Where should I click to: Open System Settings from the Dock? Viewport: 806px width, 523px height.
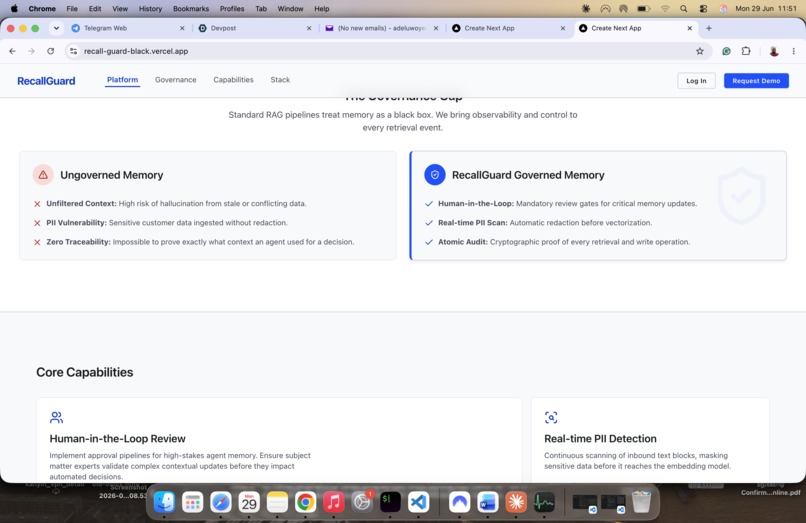[362, 501]
